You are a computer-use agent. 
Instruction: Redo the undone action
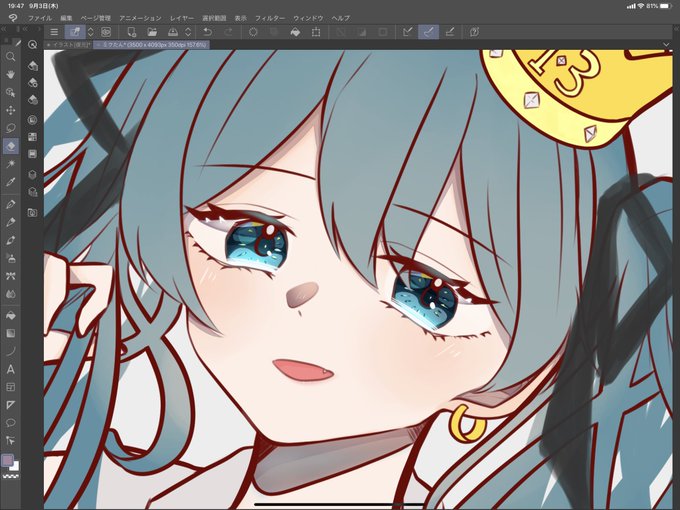[228, 32]
